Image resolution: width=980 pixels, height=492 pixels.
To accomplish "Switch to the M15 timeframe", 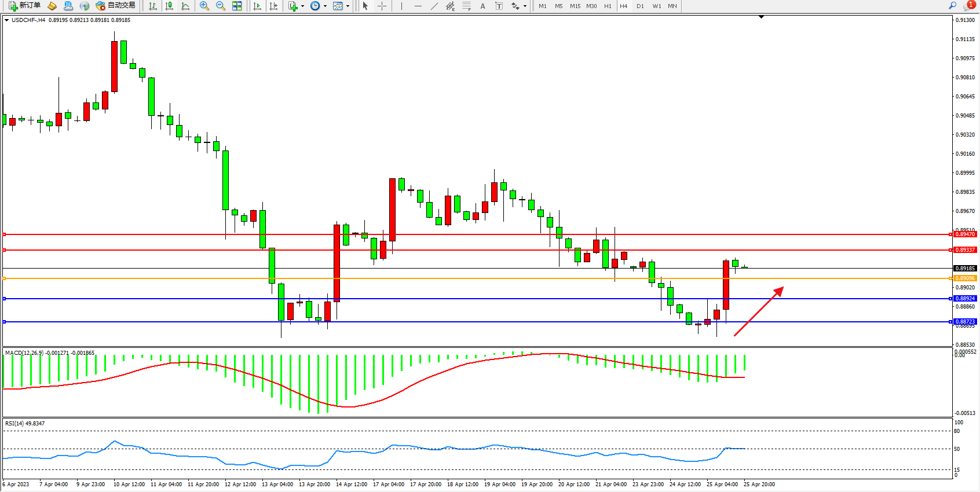I will (575, 6).
